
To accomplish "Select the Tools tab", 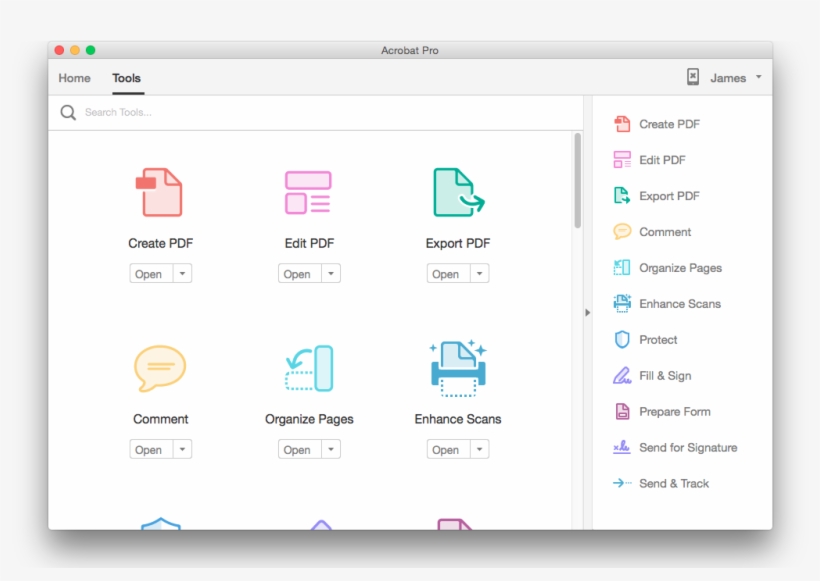I will (127, 78).
